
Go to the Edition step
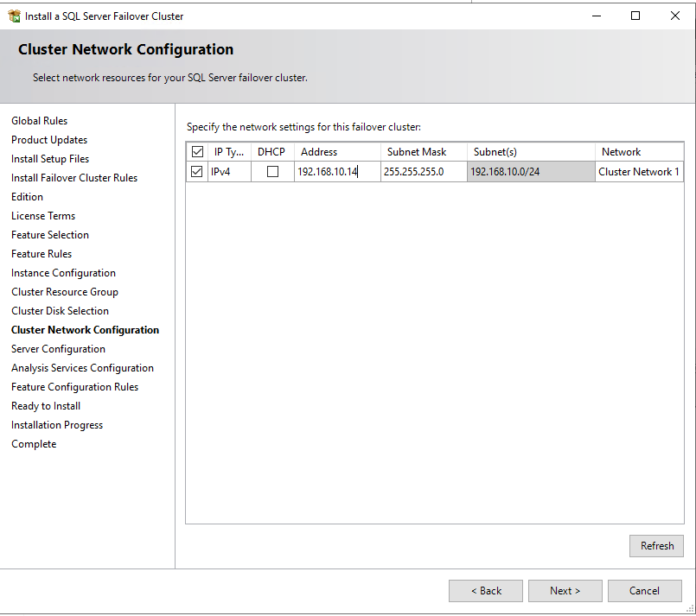point(27,197)
